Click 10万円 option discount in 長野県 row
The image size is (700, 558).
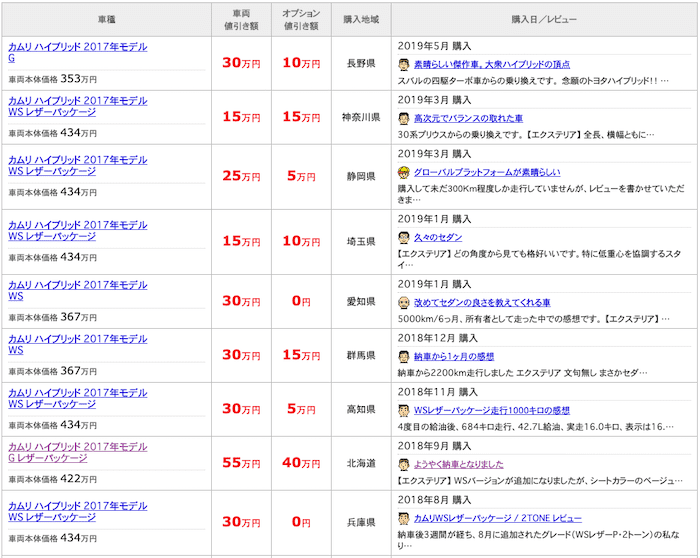coord(301,63)
